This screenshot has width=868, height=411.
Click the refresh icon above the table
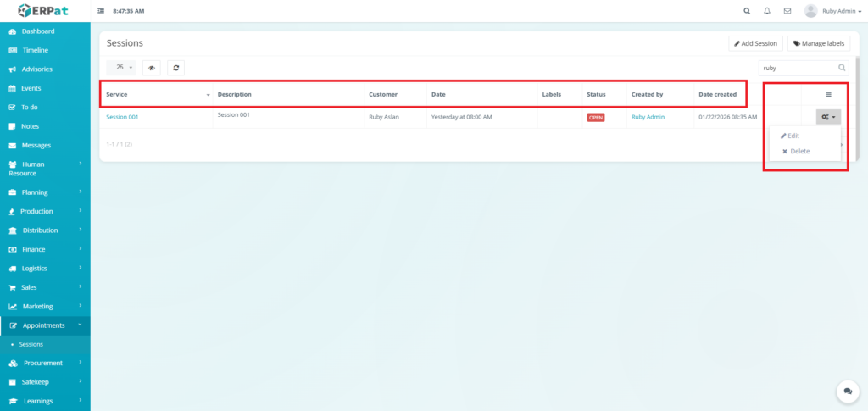click(x=175, y=67)
